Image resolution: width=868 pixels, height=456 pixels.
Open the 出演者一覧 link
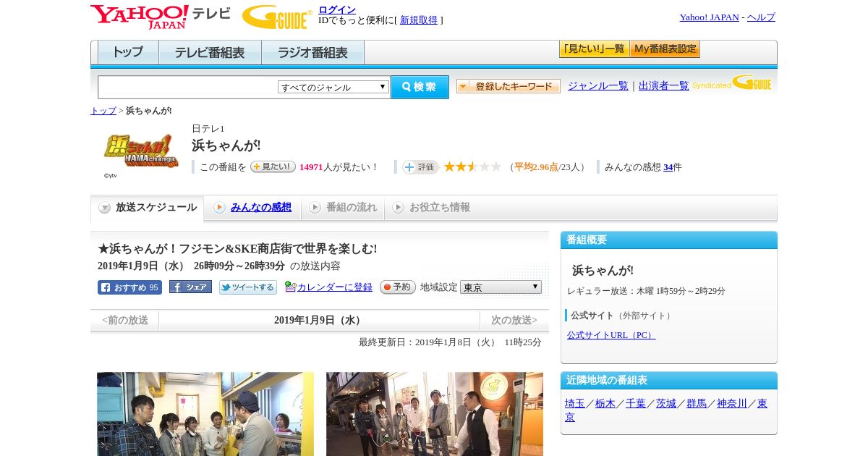(x=664, y=86)
